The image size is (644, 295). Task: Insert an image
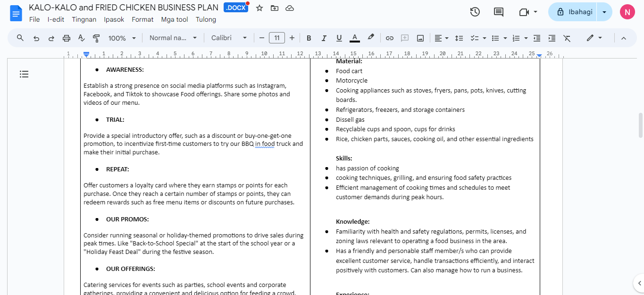coord(420,38)
